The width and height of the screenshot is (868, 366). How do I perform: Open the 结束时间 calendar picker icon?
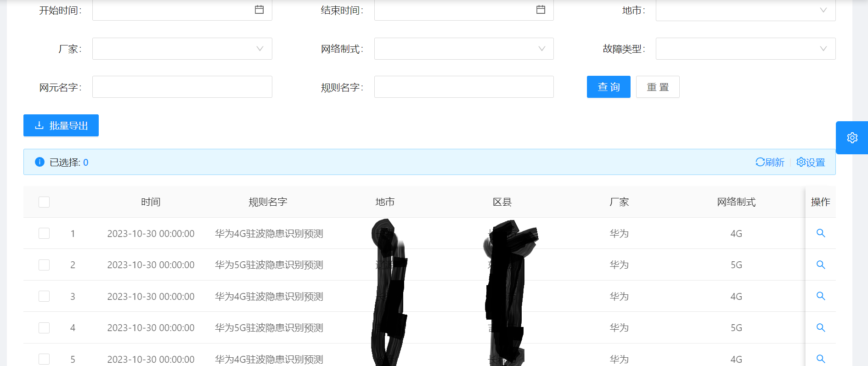tap(541, 9)
